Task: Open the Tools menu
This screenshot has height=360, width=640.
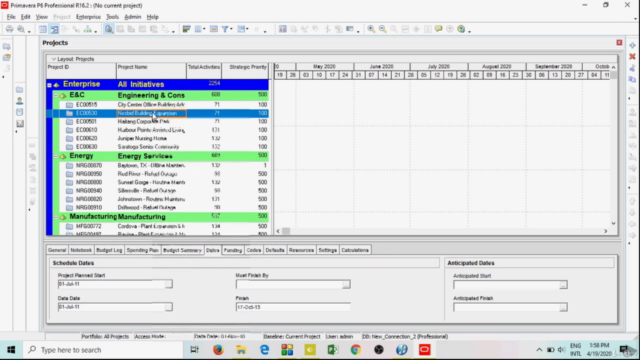Action: tap(112, 17)
